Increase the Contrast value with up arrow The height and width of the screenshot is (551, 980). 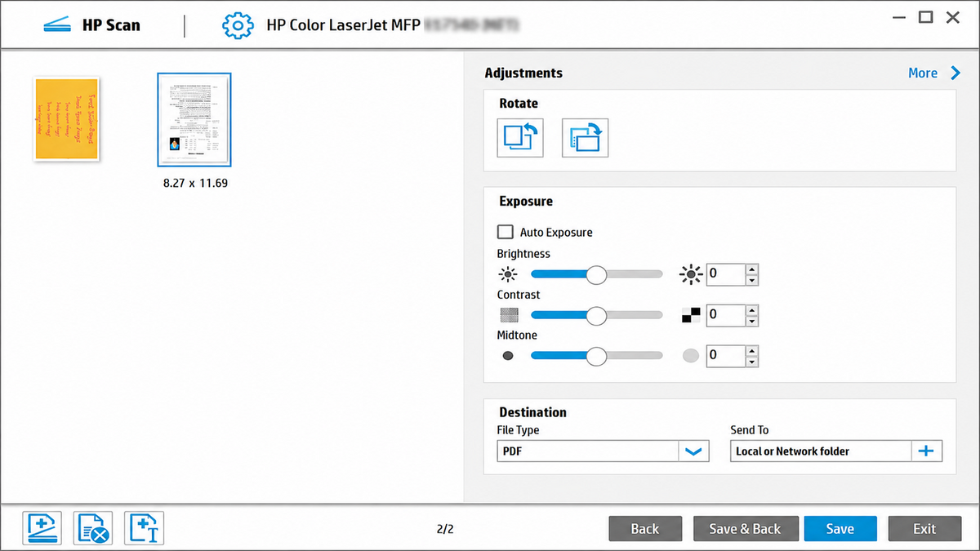click(752, 309)
